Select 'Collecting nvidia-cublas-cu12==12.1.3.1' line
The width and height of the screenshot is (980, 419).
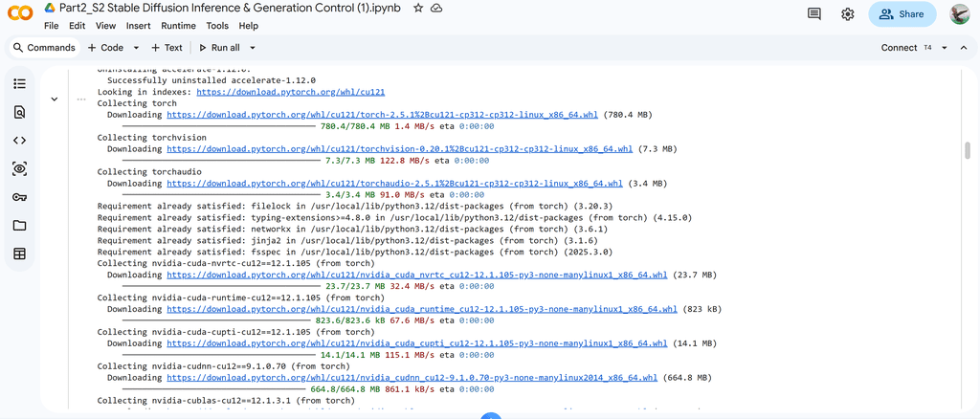point(226,400)
